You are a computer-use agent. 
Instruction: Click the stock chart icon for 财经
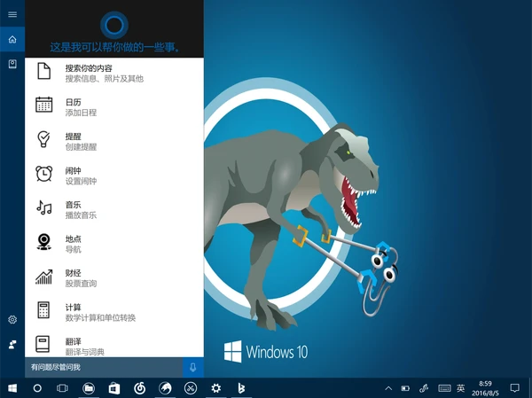tap(44, 277)
